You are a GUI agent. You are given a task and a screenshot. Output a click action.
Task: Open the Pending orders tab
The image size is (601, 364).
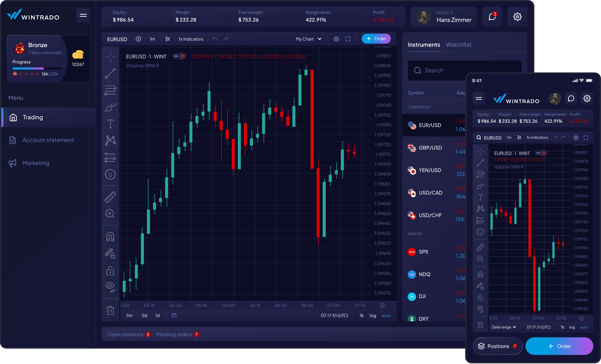(177, 335)
